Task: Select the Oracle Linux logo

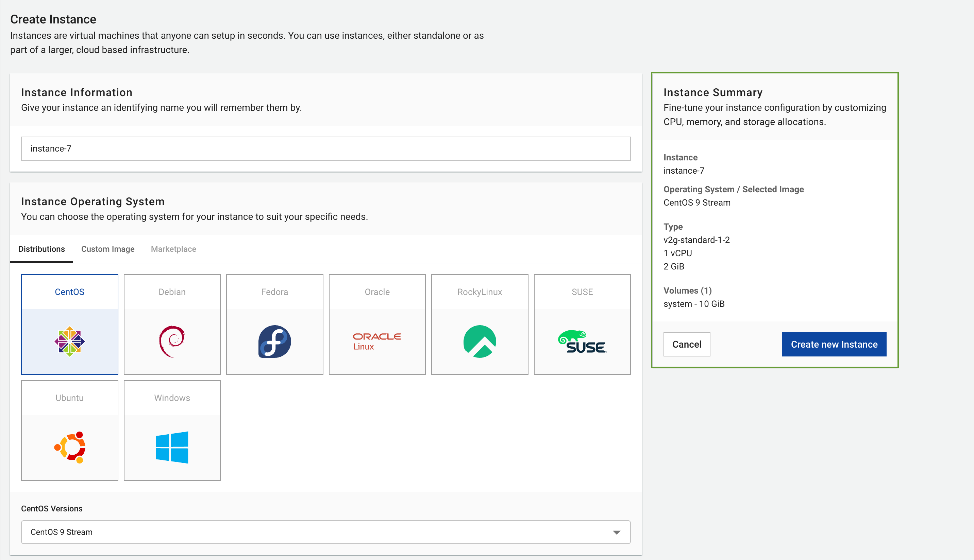Action: coord(377,341)
